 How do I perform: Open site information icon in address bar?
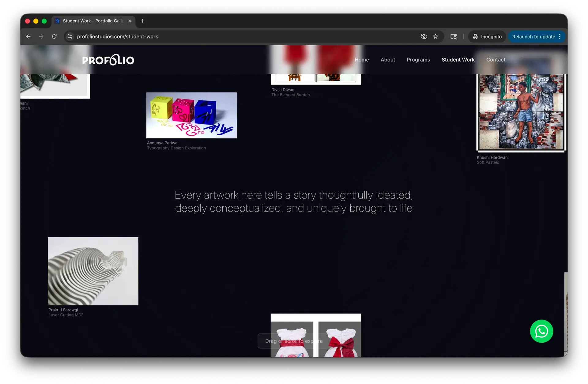[x=70, y=36]
